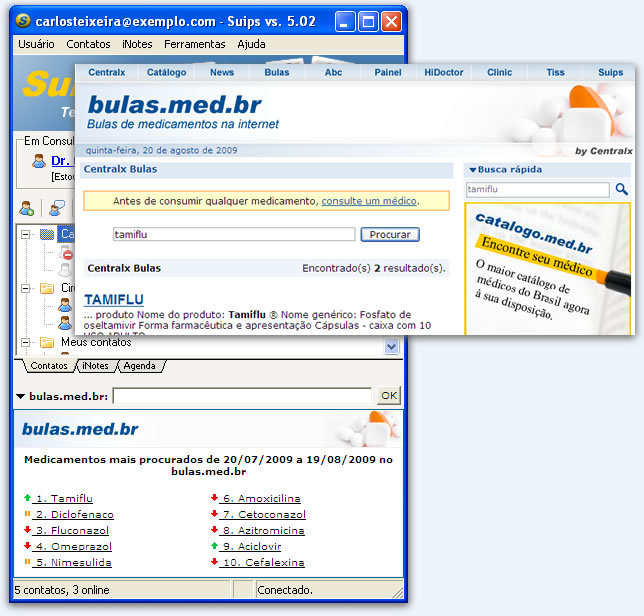Screen dimensions: 644x616
Task: Open the HiDoctor site tab
Action: point(444,72)
